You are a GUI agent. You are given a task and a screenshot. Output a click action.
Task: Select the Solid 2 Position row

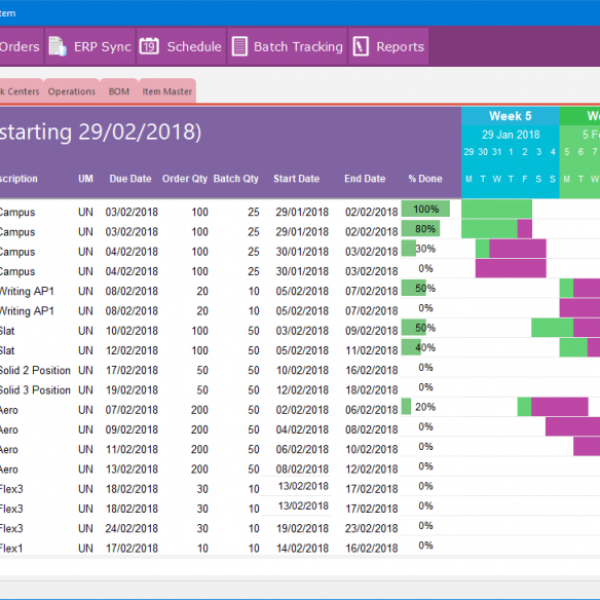coord(35,370)
